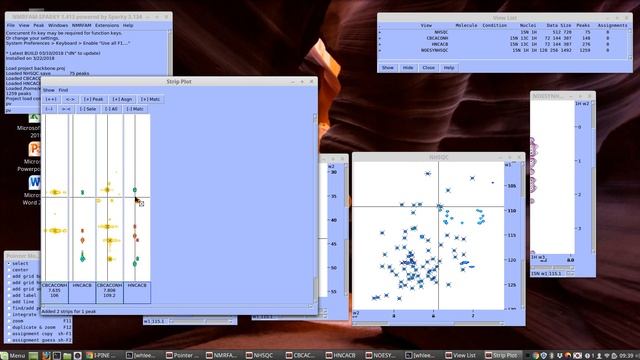Click the show desktop icon in taskbar
This screenshot has width=640, height=360.
tap(33, 356)
